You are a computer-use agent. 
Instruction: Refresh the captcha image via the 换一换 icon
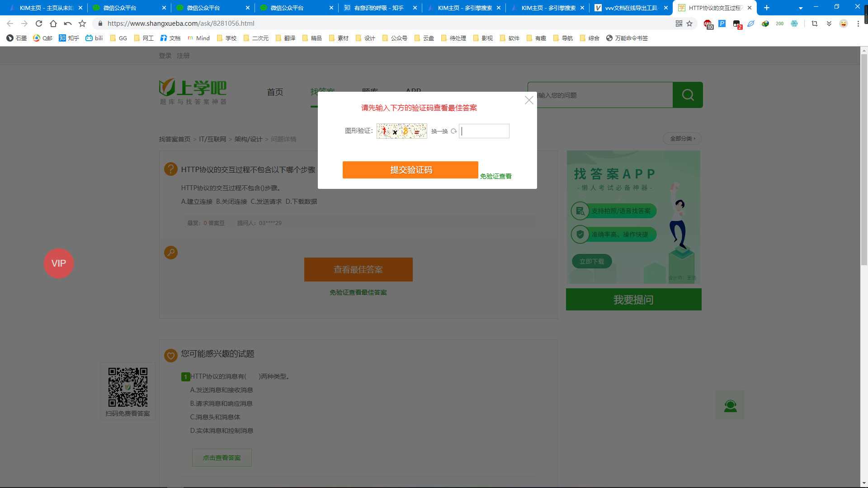tap(453, 131)
